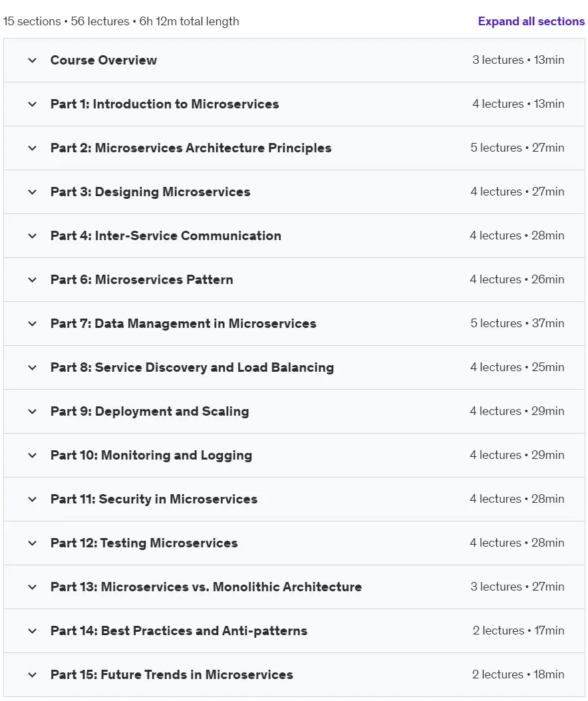
Task: Click chevron icon next to Part 9: Deployment and Scaling
Action: 32,411
